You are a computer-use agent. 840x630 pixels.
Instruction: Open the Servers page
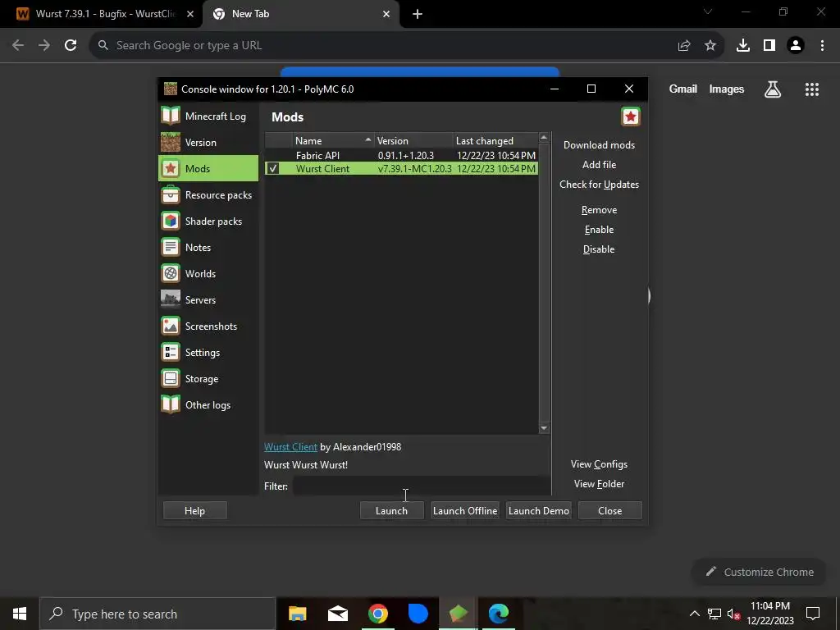(208, 299)
